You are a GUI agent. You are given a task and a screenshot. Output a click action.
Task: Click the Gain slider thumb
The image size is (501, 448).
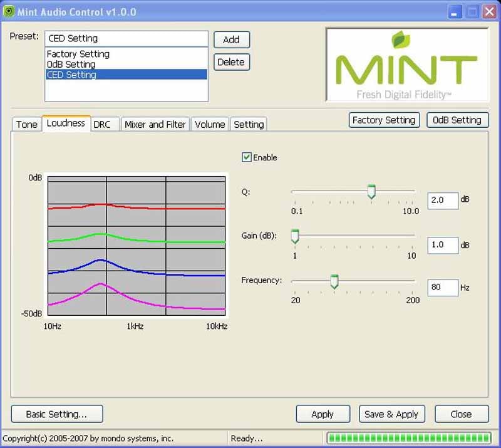click(295, 236)
